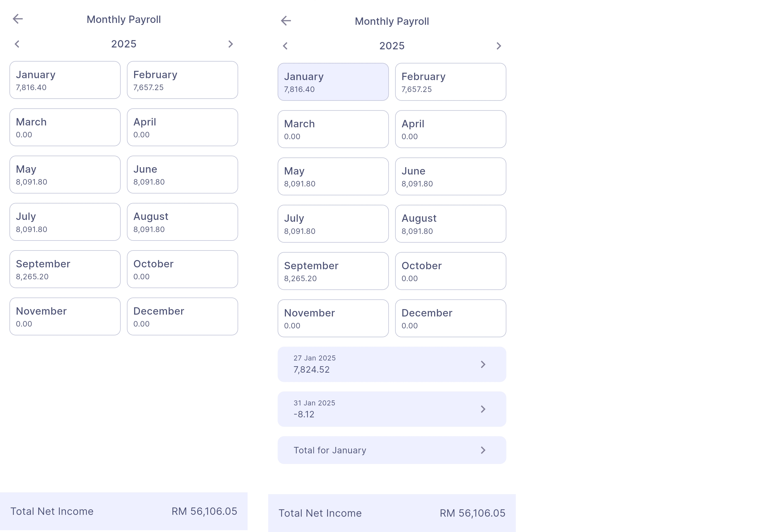Go to previous year on right screen
784x532 pixels.
click(x=285, y=46)
